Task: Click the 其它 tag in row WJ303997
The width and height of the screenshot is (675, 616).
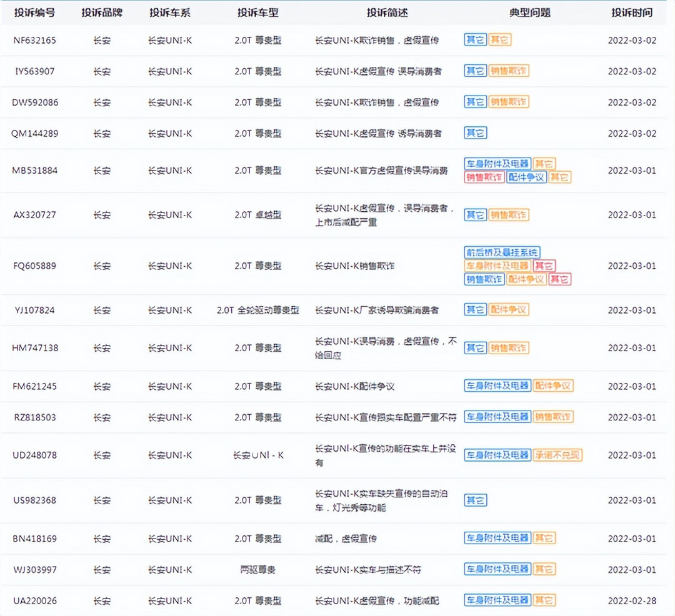Action: click(x=544, y=569)
